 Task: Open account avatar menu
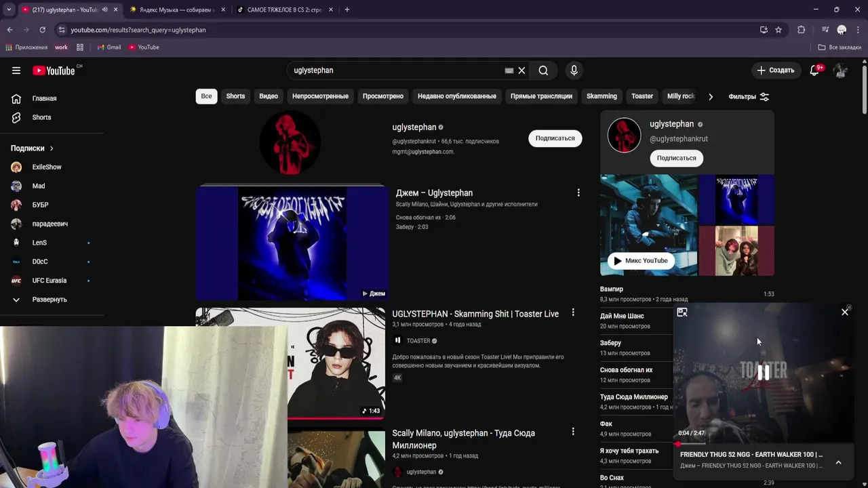(x=840, y=70)
